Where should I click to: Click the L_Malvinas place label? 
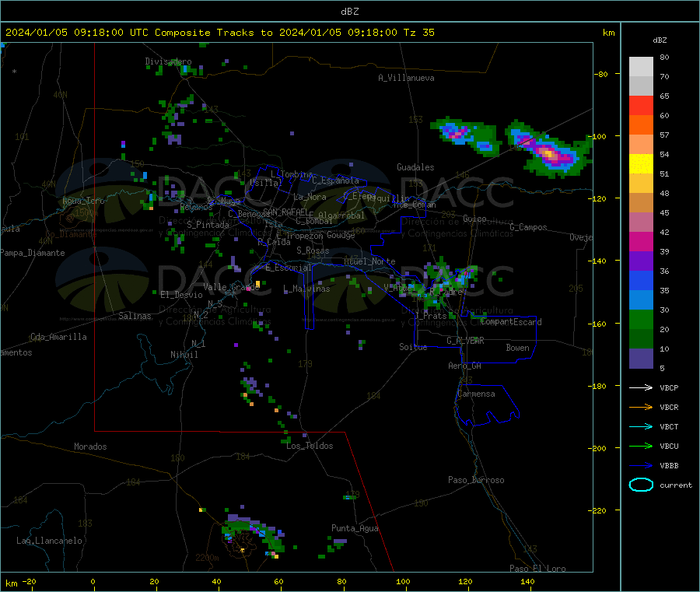click(x=306, y=289)
